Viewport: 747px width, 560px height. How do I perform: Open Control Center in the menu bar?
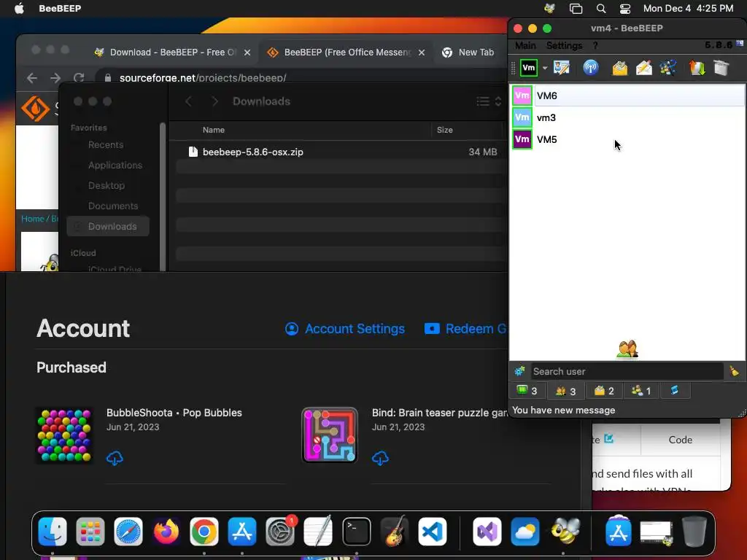(625, 9)
